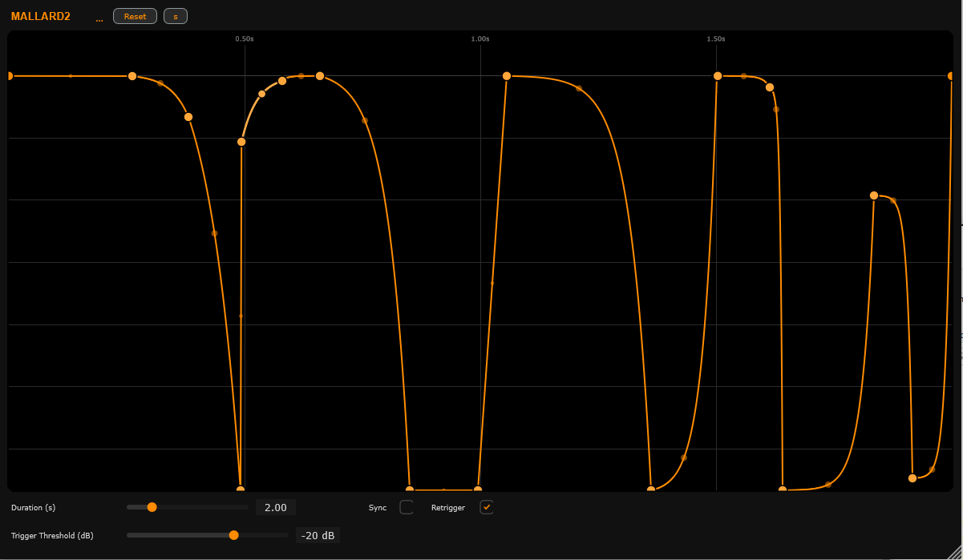Click the 1.00s time ruler label
Screen dimensions: 963x560
pos(479,38)
